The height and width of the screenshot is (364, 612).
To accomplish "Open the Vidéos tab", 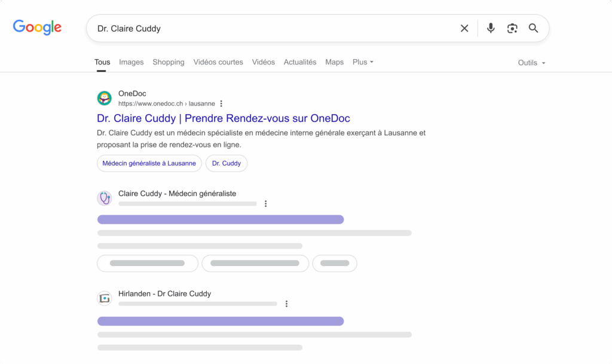I will tap(264, 62).
